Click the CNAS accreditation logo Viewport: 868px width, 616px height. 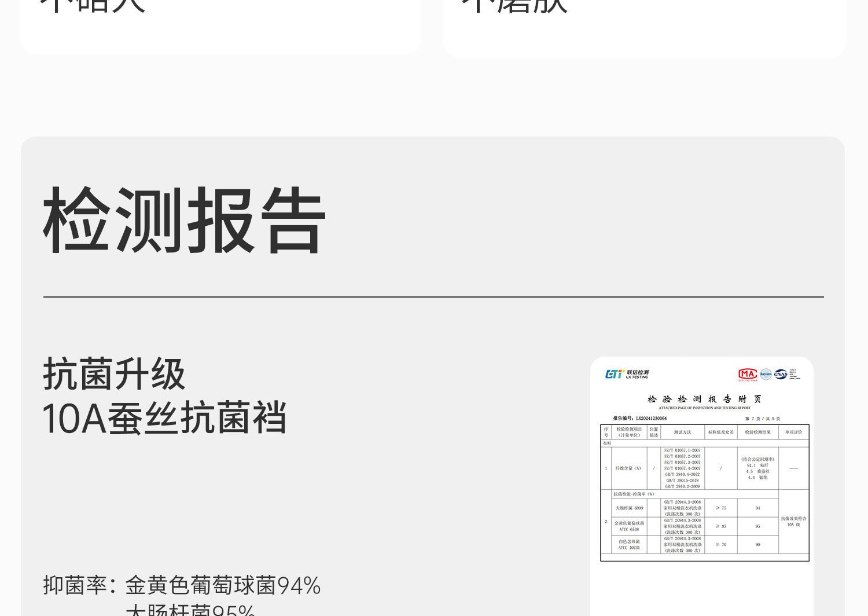click(x=781, y=374)
